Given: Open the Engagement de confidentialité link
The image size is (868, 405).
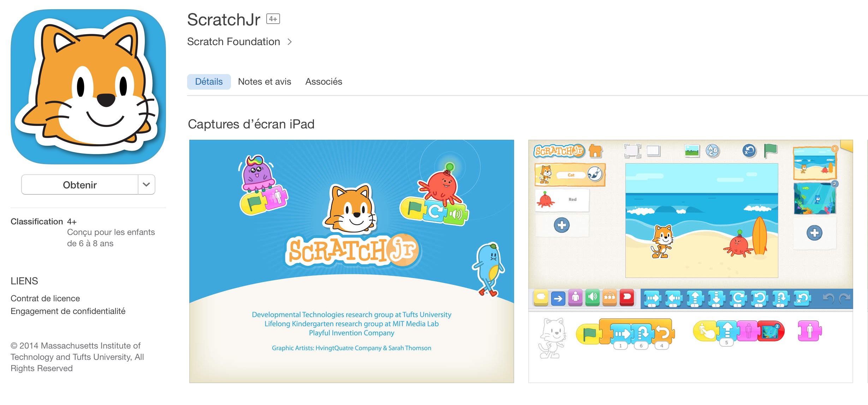Looking at the screenshot, I should [68, 311].
